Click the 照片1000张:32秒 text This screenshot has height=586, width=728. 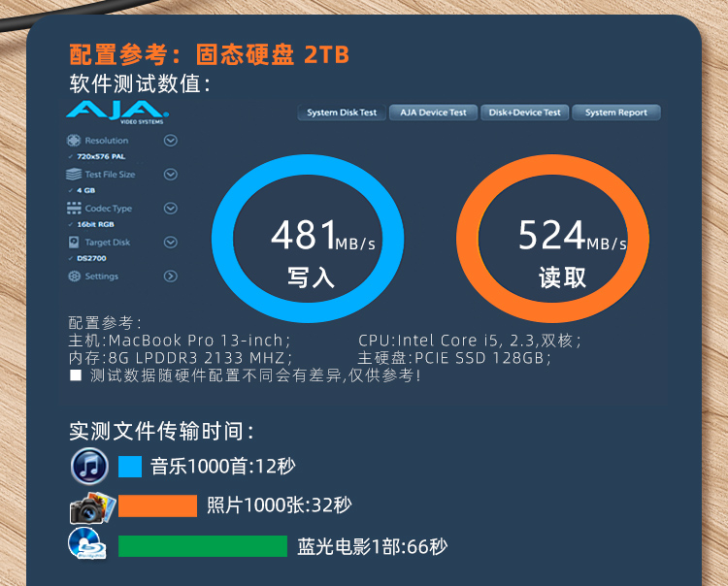(279, 505)
